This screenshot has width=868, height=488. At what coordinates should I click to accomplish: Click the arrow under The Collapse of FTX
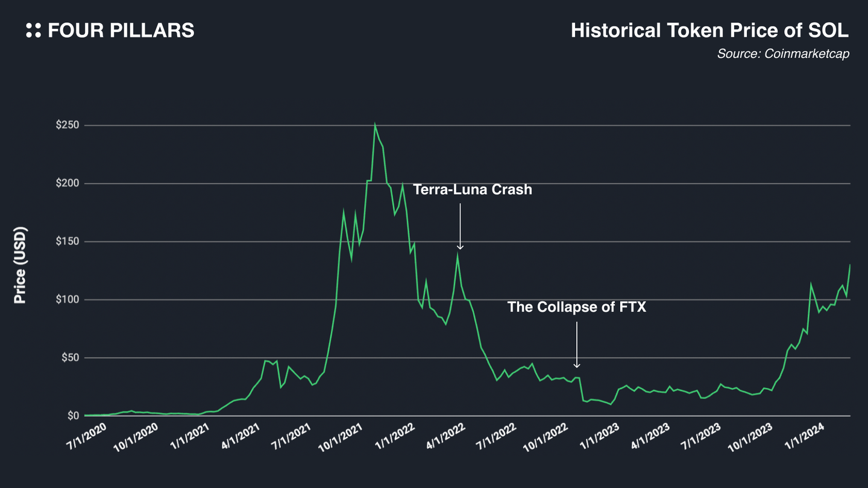(577, 345)
